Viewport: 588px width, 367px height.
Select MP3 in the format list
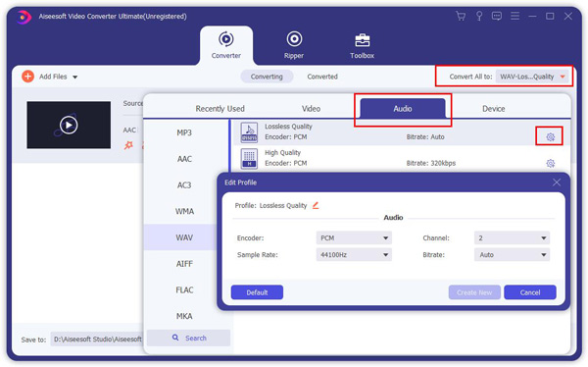(184, 132)
